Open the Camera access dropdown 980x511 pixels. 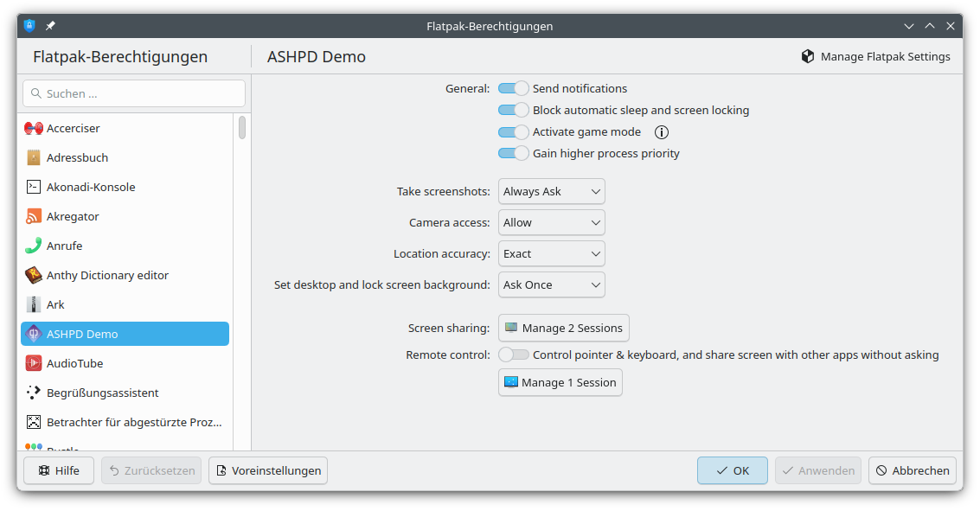click(x=551, y=222)
